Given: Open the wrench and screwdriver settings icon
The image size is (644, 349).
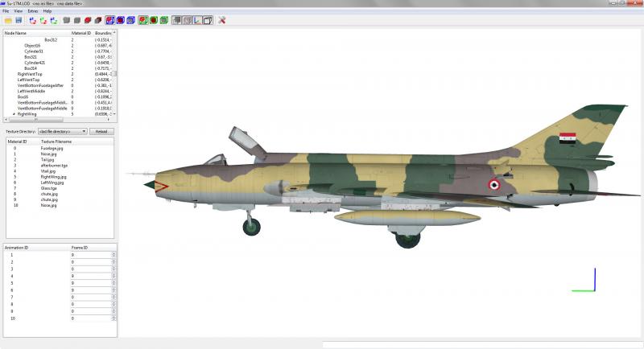Looking at the screenshot, I should [222, 20].
